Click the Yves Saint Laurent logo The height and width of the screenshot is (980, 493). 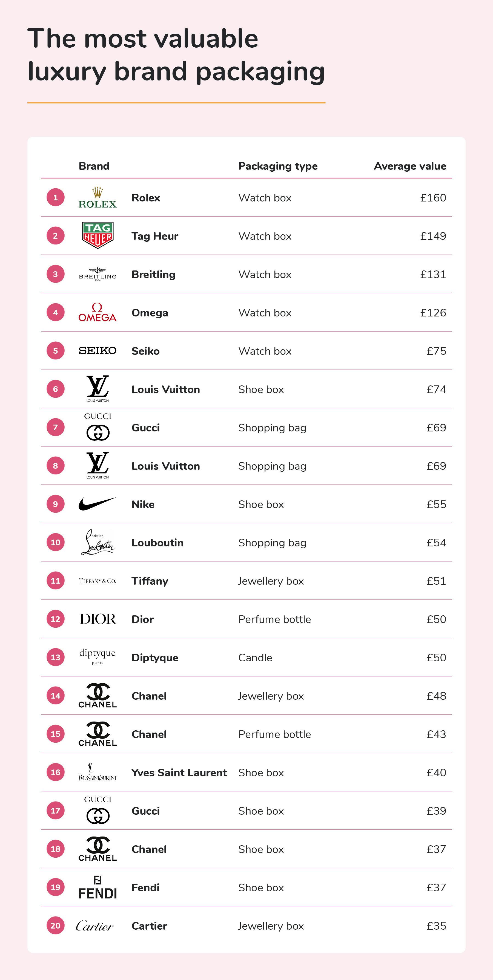(98, 773)
